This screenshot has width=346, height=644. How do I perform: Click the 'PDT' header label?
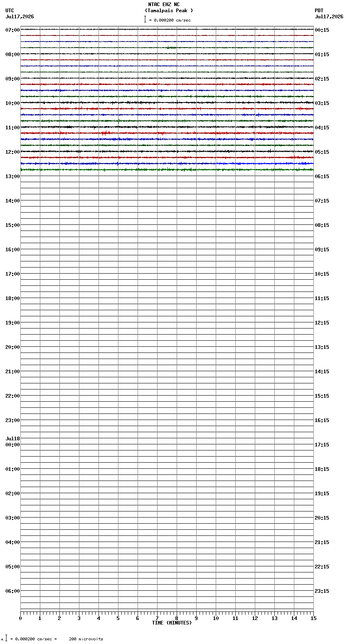pyautogui.click(x=319, y=11)
